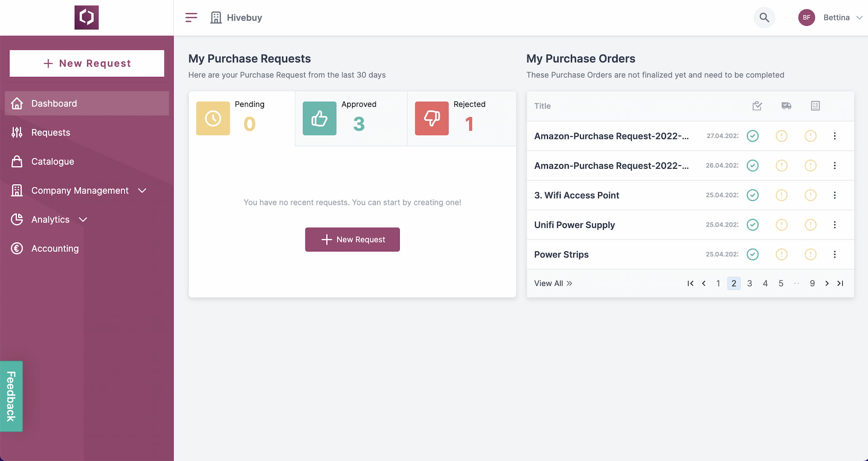Click the Hivebuy building icon in the header
Image resolution: width=868 pixels, height=461 pixels.
pyautogui.click(x=216, y=17)
